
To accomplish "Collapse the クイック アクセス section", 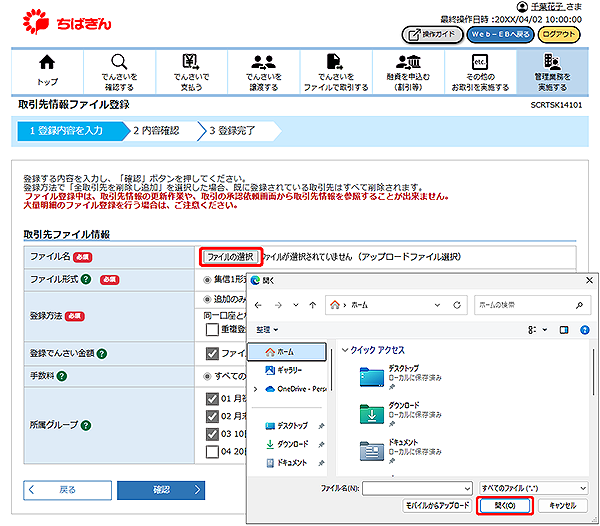I will [345, 350].
